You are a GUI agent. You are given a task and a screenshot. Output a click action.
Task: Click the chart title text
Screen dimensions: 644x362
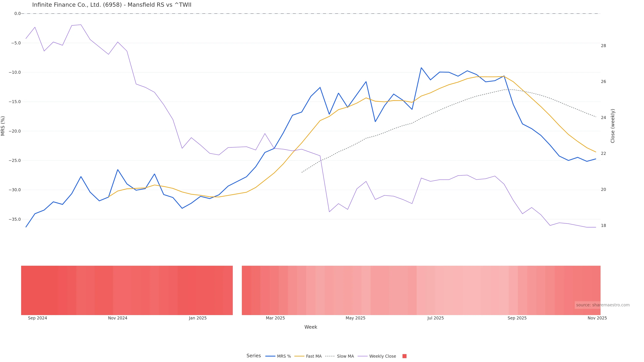click(112, 5)
